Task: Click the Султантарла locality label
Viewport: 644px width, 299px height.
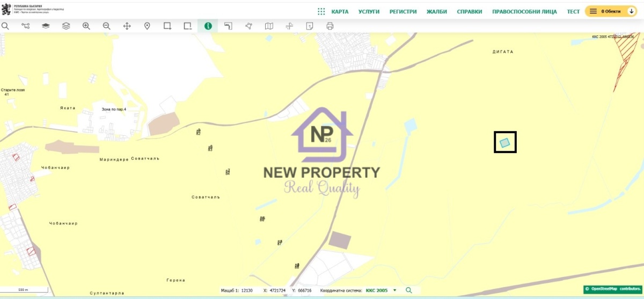Action: pos(108,293)
